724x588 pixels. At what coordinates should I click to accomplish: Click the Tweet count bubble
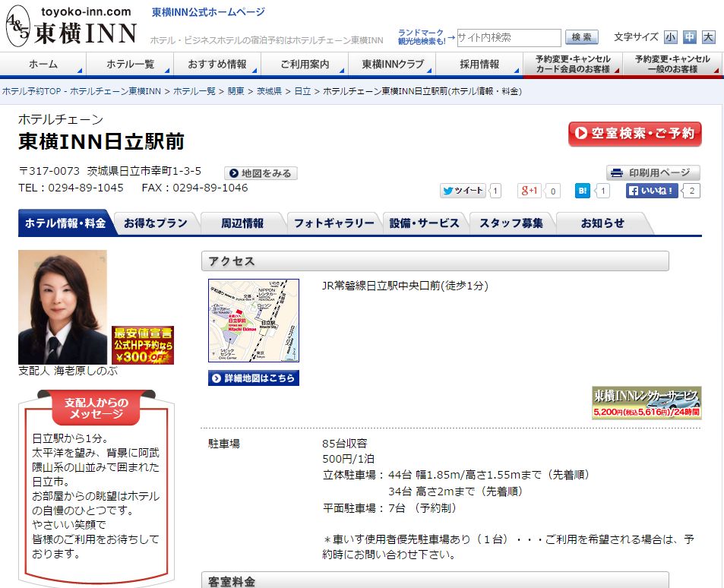[x=495, y=191]
